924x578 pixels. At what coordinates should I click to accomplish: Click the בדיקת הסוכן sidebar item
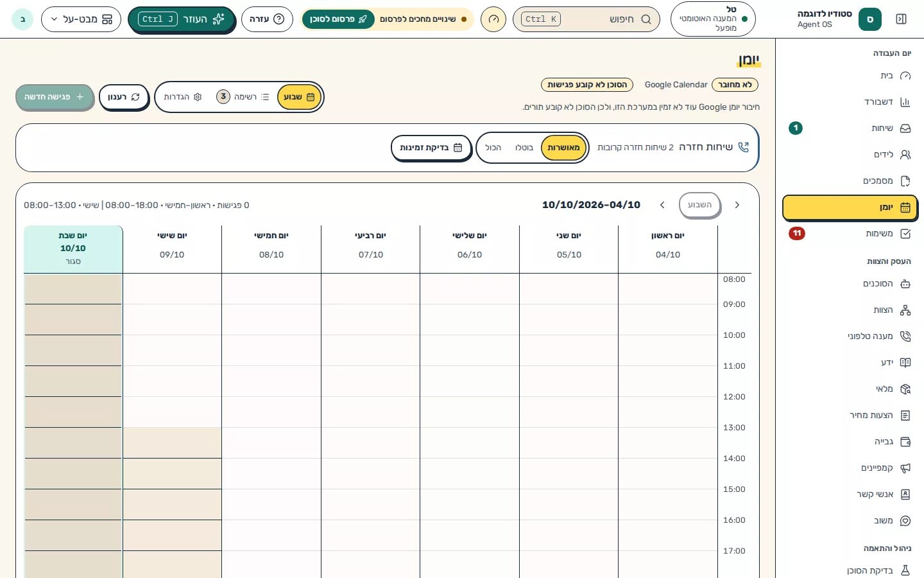pyautogui.click(x=850, y=570)
